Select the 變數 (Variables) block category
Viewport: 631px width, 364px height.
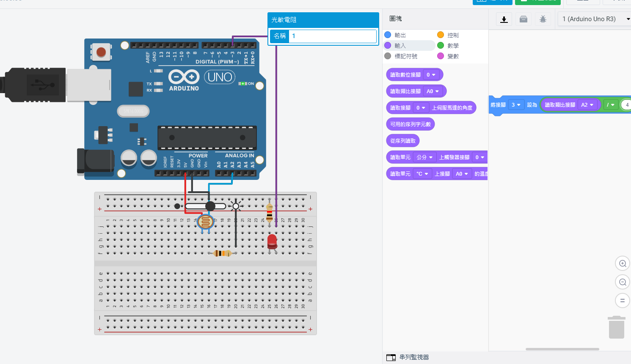coord(453,56)
